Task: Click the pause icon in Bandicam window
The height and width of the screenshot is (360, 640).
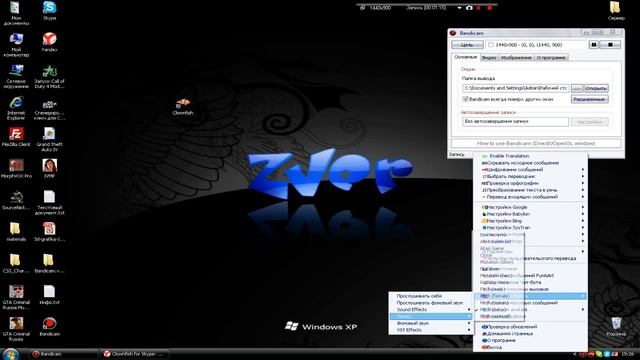Action: (x=594, y=44)
